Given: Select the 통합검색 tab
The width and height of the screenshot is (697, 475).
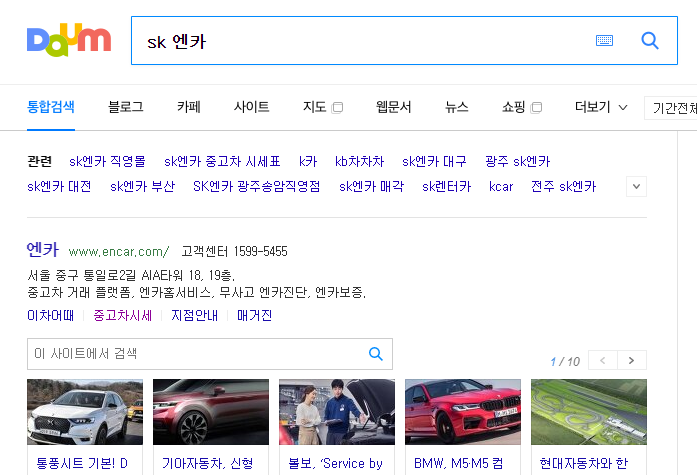Looking at the screenshot, I should coord(51,107).
